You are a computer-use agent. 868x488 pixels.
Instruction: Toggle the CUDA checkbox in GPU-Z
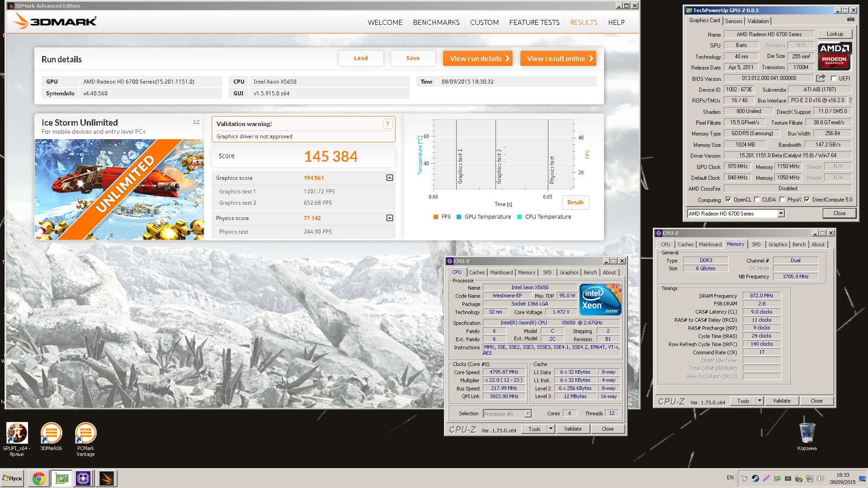coord(757,199)
